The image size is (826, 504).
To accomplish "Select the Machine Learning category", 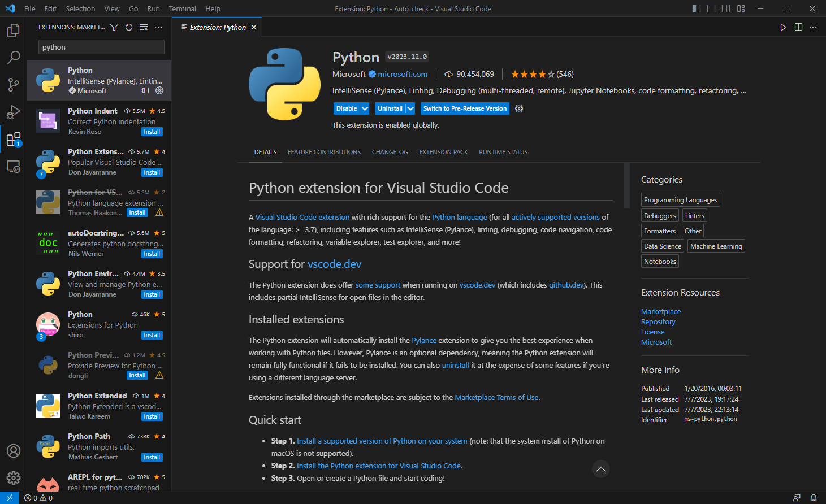I will (x=716, y=246).
